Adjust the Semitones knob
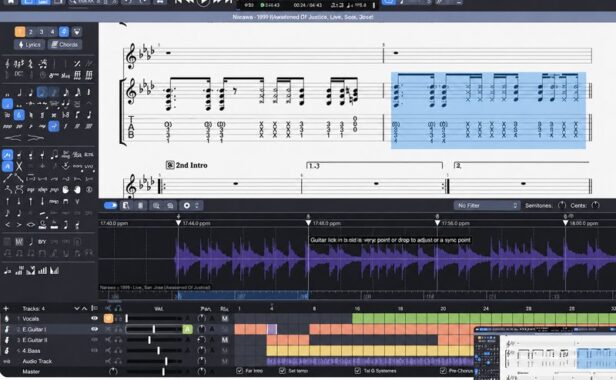This screenshot has width=616, height=380. (562, 205)
